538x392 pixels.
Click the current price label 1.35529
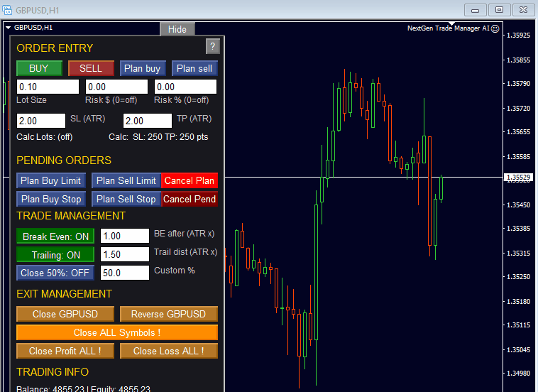pyautogui.click(x=519, y=177)
